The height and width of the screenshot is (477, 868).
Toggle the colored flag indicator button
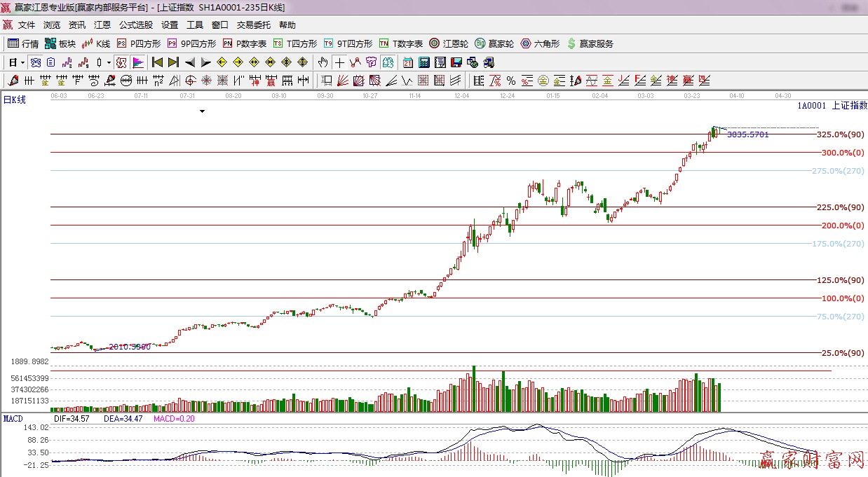tap(137, 62)
